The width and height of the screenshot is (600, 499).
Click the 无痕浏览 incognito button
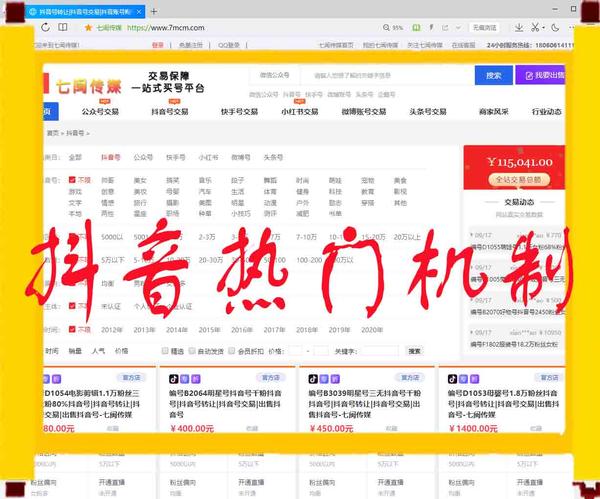point(484,28)
